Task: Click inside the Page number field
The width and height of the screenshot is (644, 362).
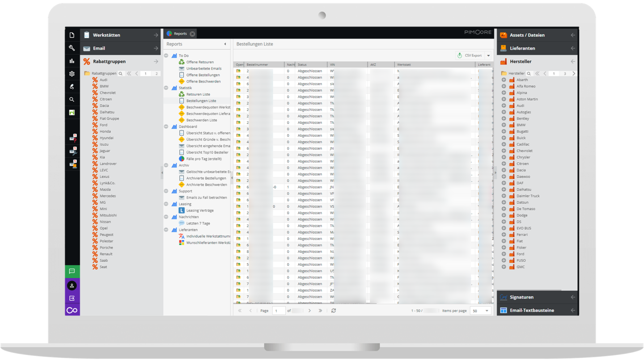Action: tap(279, 310)
